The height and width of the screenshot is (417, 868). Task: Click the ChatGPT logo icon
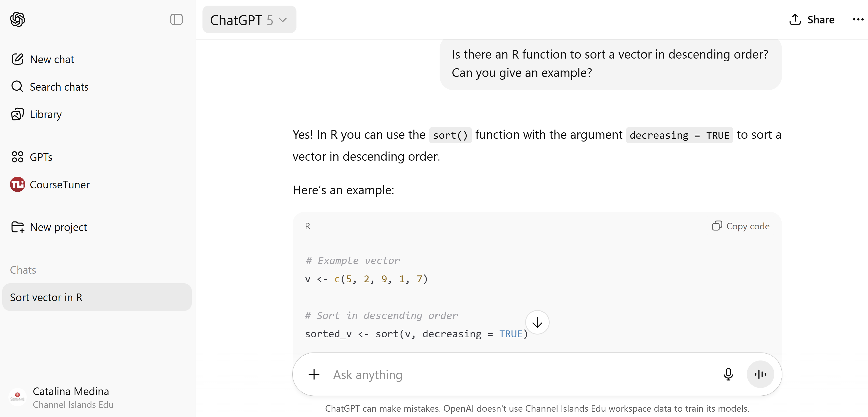tap(18, 20)
